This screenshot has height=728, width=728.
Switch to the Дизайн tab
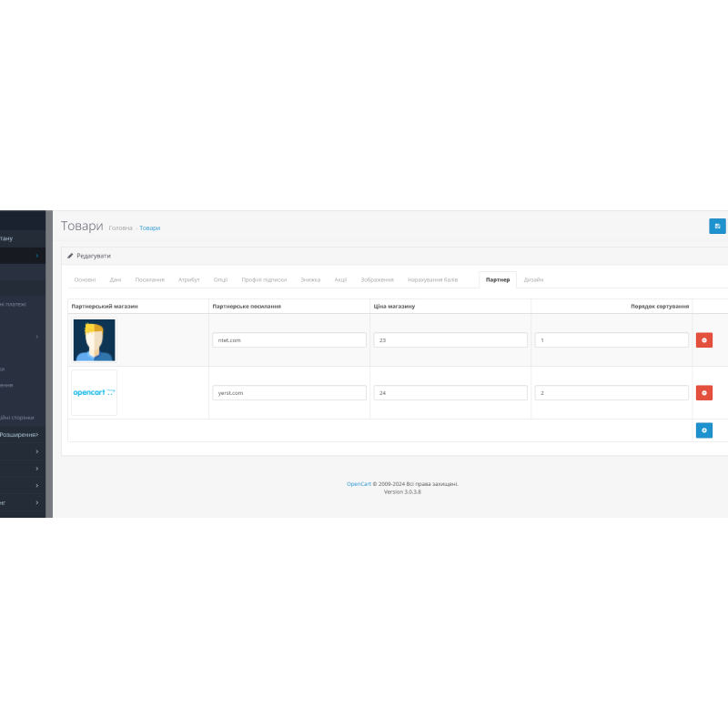click(x=533, y=279)
